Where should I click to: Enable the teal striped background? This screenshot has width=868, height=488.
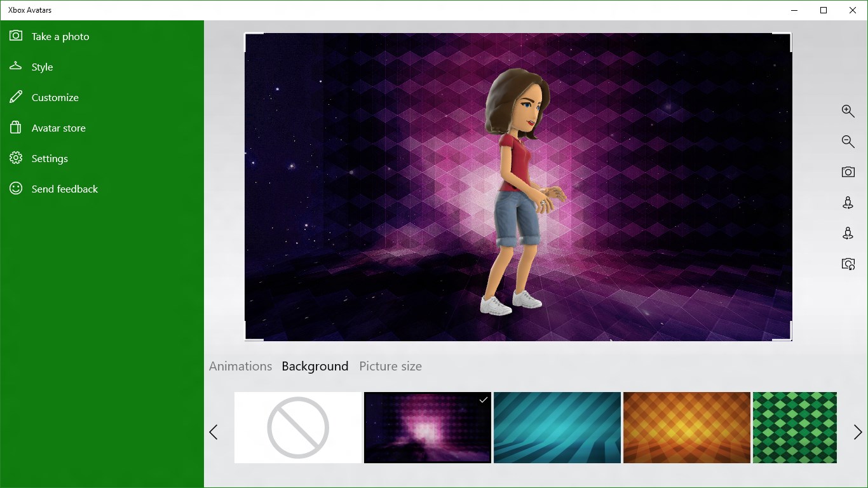(557, 427)
